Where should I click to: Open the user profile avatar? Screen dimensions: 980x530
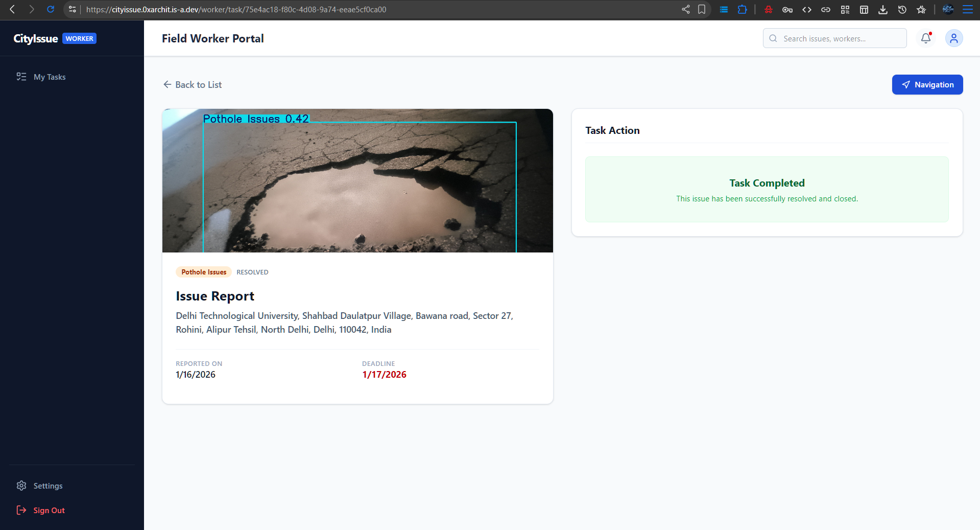[x=953, y=38]
